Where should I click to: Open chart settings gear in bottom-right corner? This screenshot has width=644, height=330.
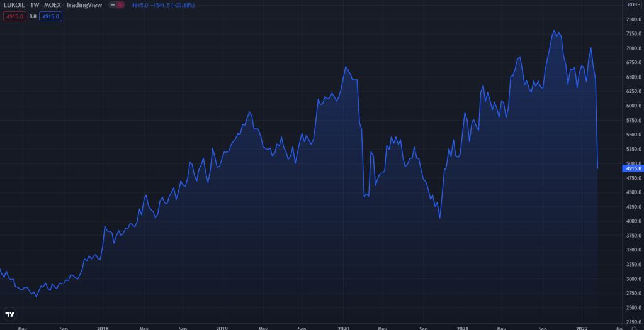pos(633,327)
